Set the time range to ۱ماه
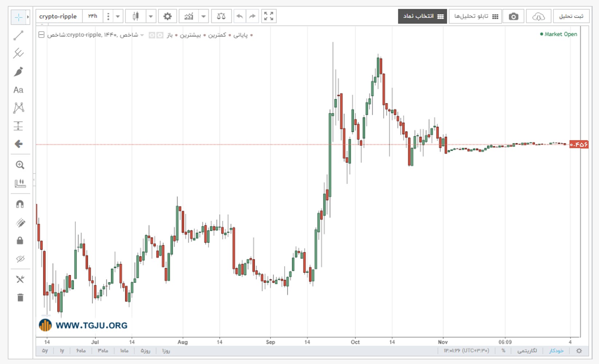 pyautogui.click(x=124, y=351)
